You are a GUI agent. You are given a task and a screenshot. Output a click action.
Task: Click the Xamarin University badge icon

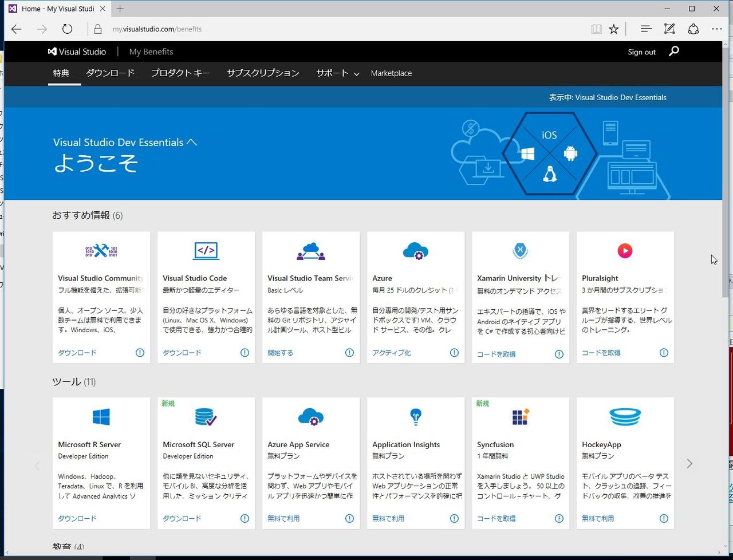coord(520,250)
